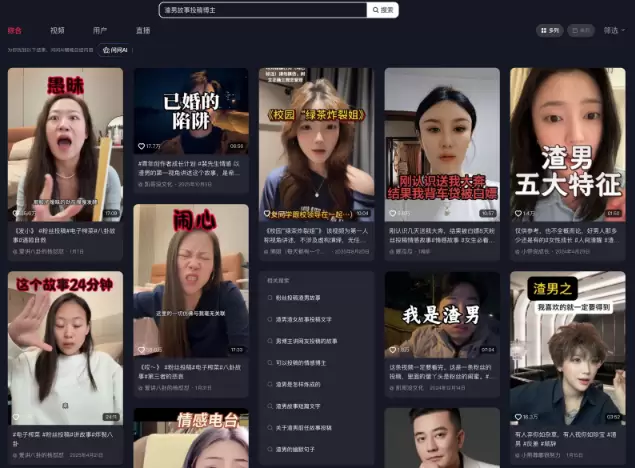The image size is (635, 468).
Task: Like the 校园绿茶炸裂姐 video via heart
Action: coord(267,213)
